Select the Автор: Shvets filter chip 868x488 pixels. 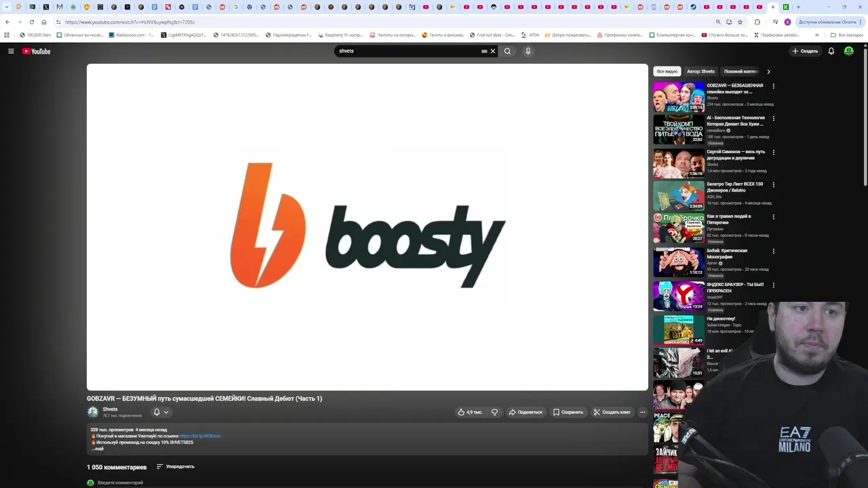coord(701,71)
